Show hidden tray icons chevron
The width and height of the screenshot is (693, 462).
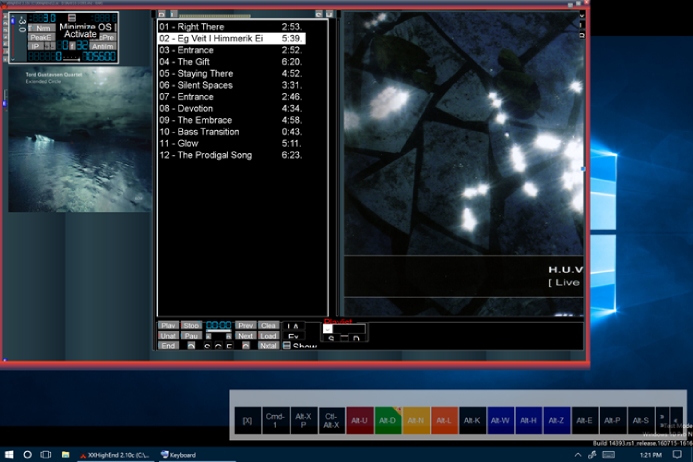[x=578, y=454]
